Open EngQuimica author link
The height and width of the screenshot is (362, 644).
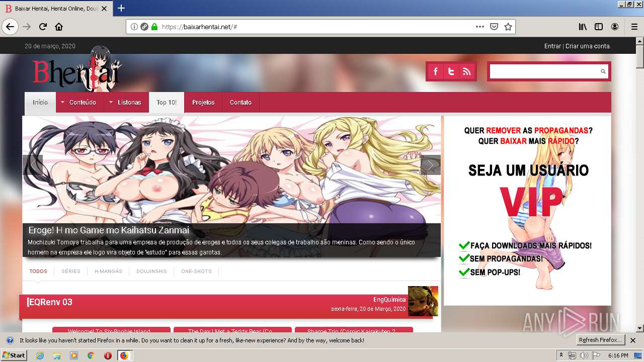point(389,299)
